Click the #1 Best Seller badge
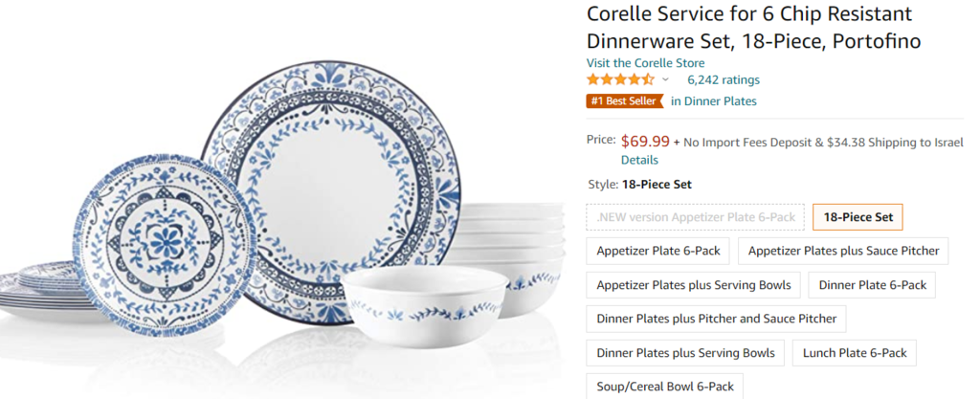Viewport: 980px width, 399px height. click(624, 100)
